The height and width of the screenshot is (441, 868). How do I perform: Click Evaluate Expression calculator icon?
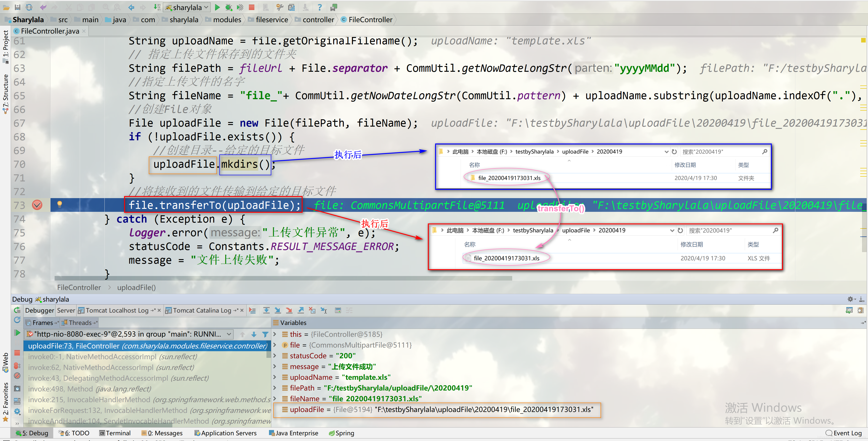coord(338,310)
